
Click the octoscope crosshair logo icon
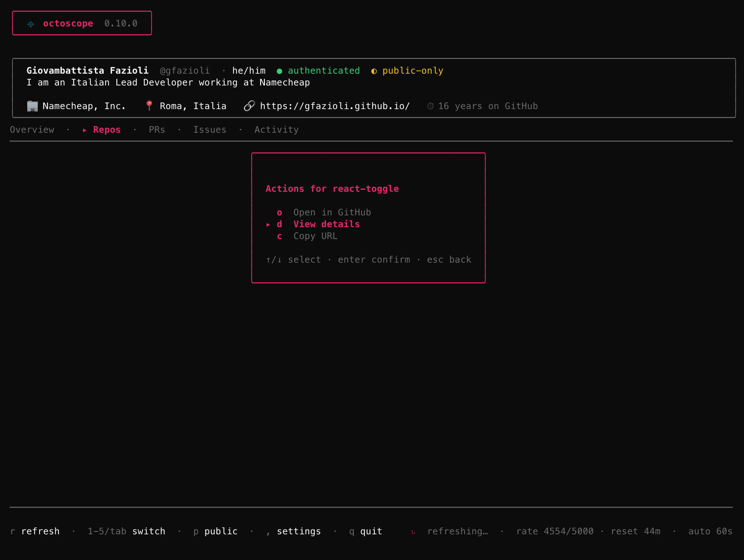(31, 24)
